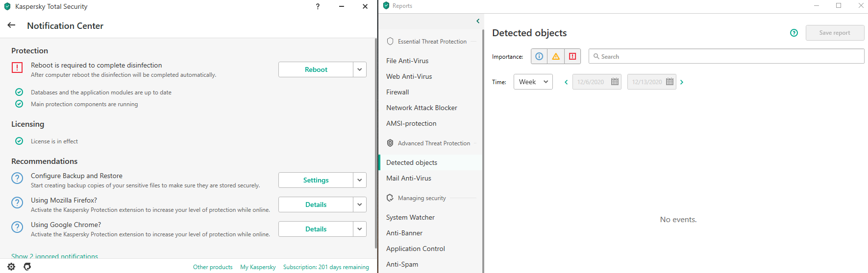Image resolution: width=868 pixels, height=273 pixels.
Task: Toggle the critical importance filter
Action: point(572,56)
